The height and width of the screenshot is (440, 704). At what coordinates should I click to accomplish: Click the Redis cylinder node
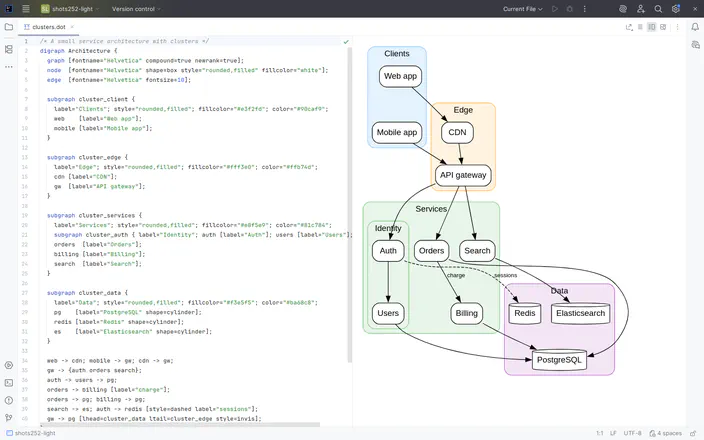[x=524, y=313]
